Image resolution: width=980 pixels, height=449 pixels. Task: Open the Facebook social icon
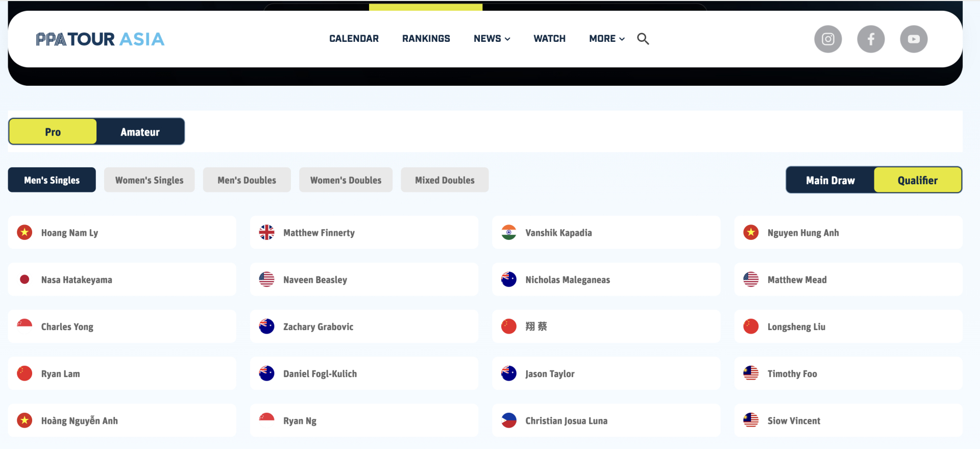tap(870, 39)
